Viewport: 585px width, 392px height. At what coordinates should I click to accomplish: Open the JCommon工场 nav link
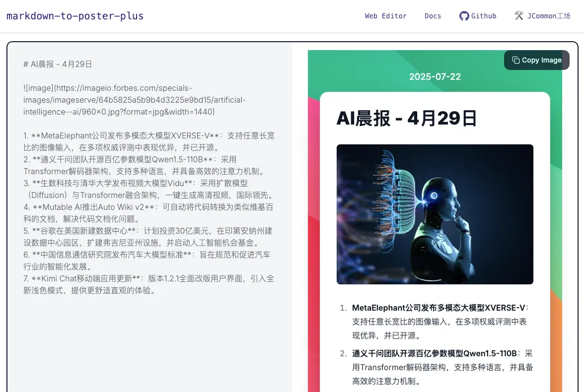pos(548,16)
